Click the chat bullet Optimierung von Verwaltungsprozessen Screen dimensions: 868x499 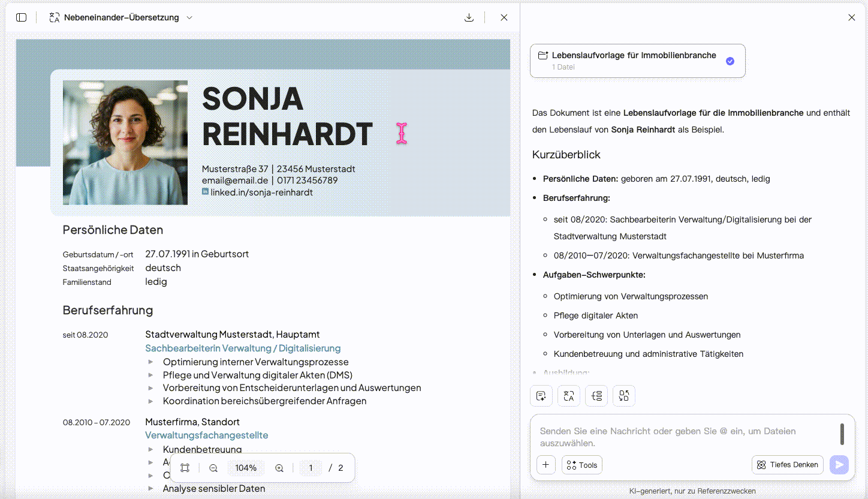(x=631, y=296)
